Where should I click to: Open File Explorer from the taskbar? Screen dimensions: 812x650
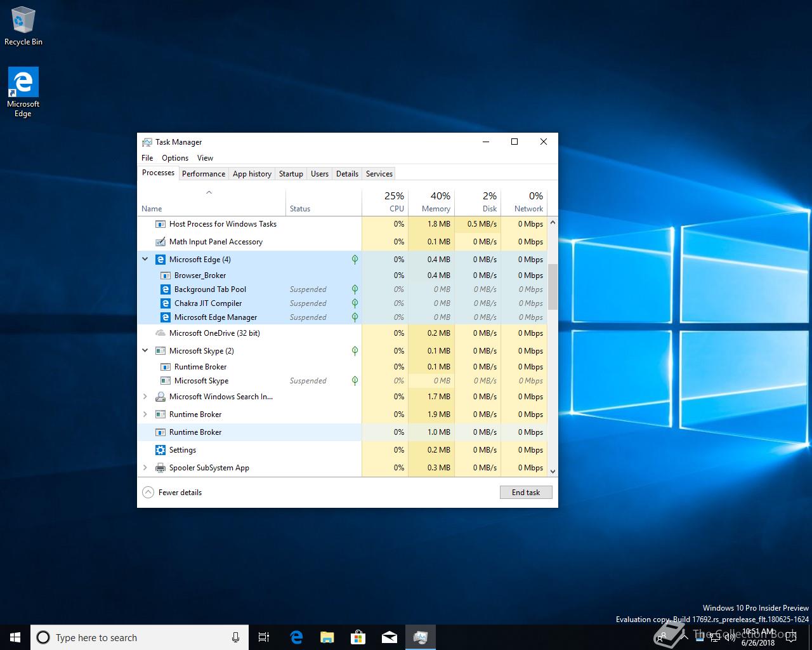tap(327, 637)
